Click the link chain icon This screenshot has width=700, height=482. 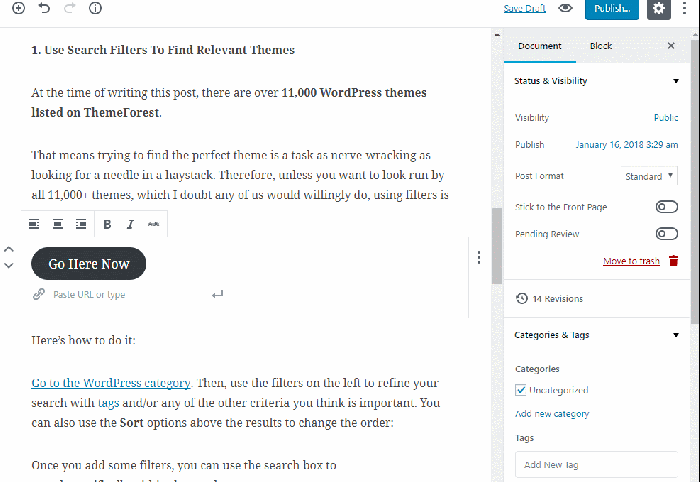[39, 294]
